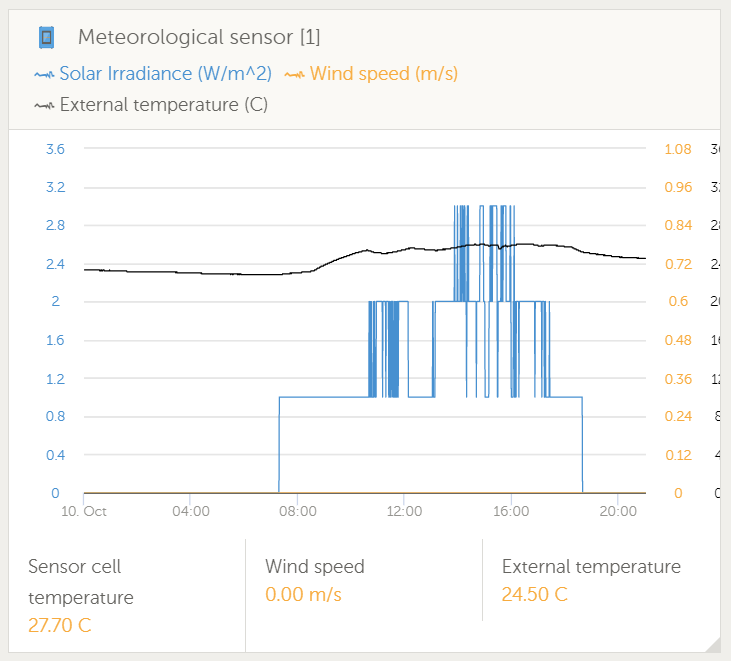Viewport: 731px width, 661px height.
Task: Open the Meteorological sensor [1] title
Action: coord(199,38)
